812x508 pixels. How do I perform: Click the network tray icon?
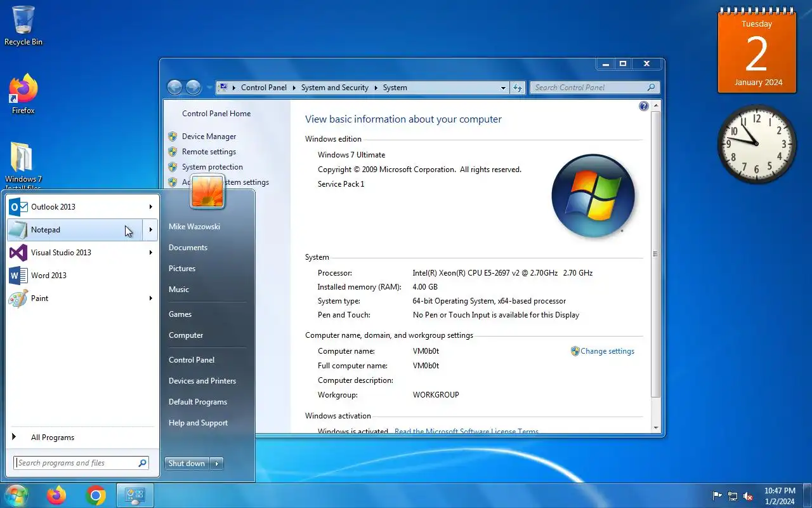tap(733, 496)
